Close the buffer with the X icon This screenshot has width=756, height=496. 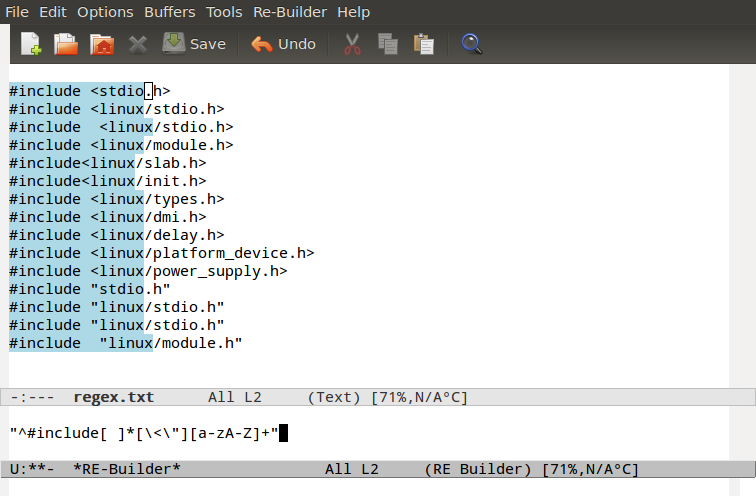pyautogui.click(x=137, y=44)
